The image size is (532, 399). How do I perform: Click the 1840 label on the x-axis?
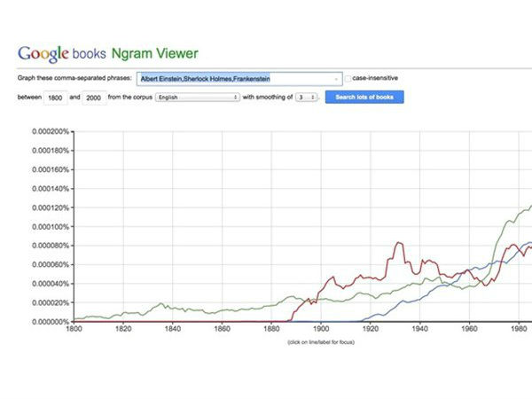(172, 329)
